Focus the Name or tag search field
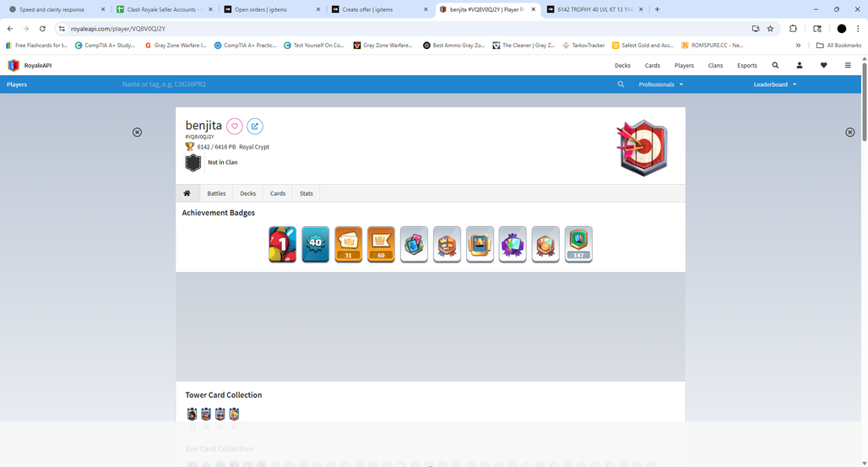 click(366, 84)
